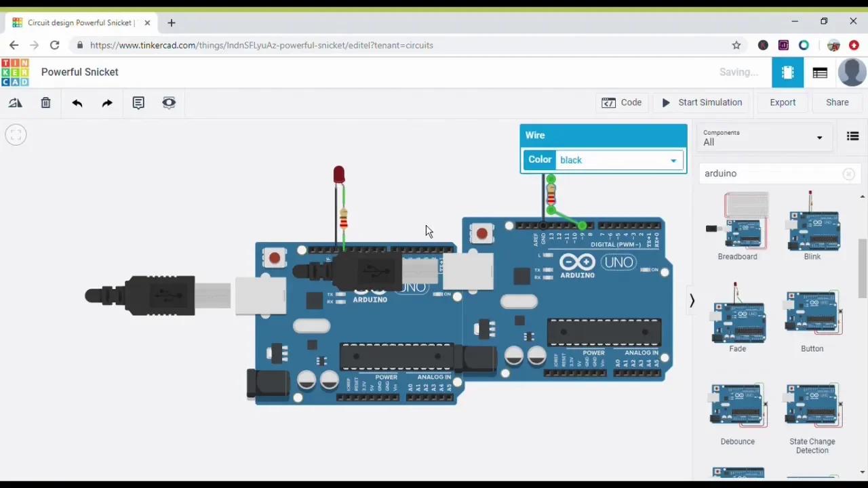Click the Tinkercad logo
The width and height of the screenshot is (868, 488).
pyautogui.click(x=15, y=72)
